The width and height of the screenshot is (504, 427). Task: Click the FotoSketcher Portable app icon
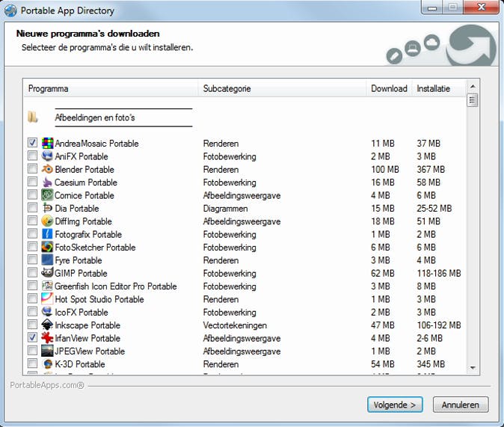click(x=48, y=247)
